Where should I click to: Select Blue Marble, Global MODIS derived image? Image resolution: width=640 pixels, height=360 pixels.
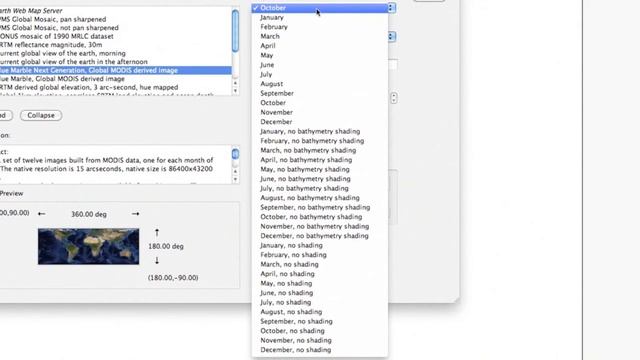coord(116,79)
